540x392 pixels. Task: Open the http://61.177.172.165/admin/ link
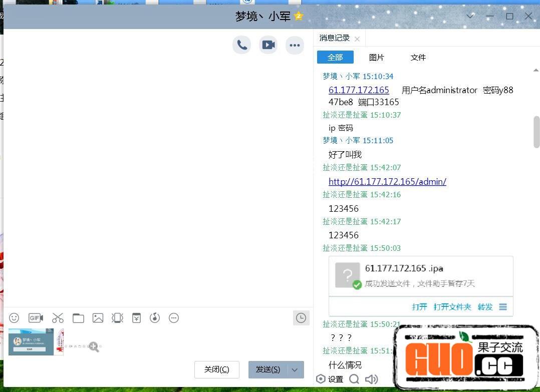tap(387, 182)
